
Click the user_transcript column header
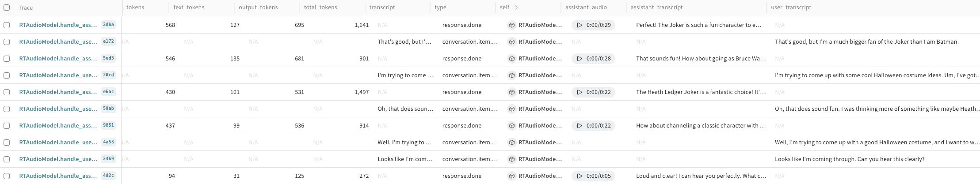coord(791,8)
